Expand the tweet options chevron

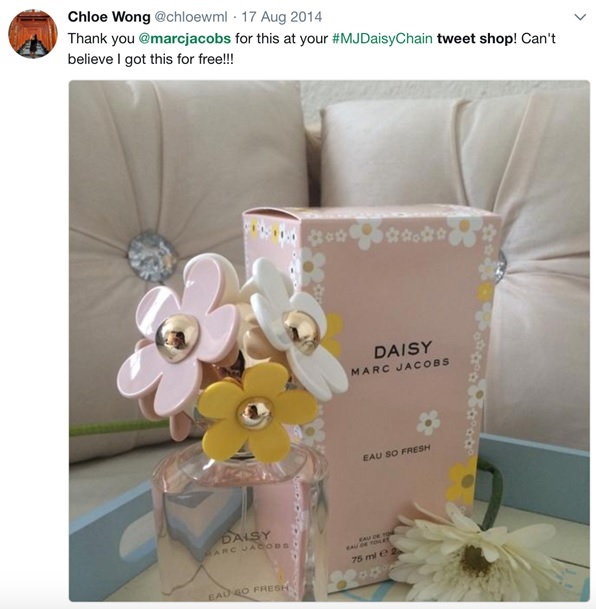580,17
